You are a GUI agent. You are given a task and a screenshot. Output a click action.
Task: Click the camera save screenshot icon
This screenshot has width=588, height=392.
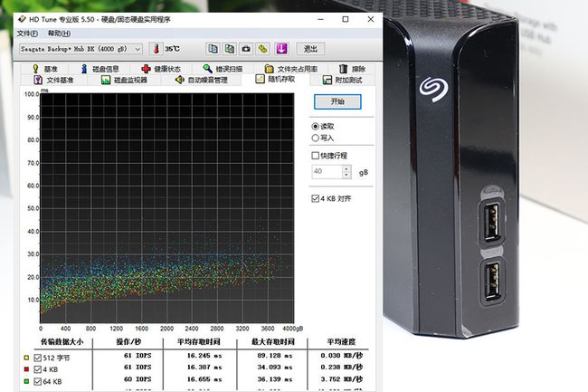coord(246,49)
